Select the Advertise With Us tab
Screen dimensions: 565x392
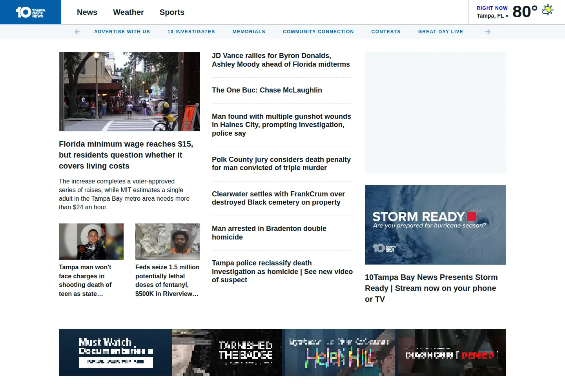pos(122,32)
